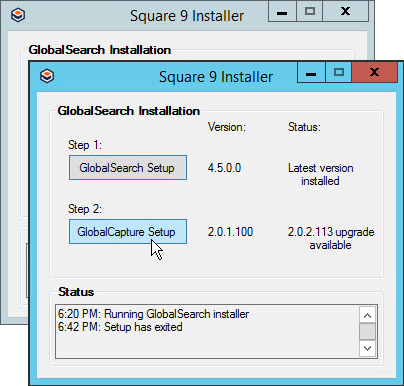Click the 'Step 2:' label

coord(85,209)
